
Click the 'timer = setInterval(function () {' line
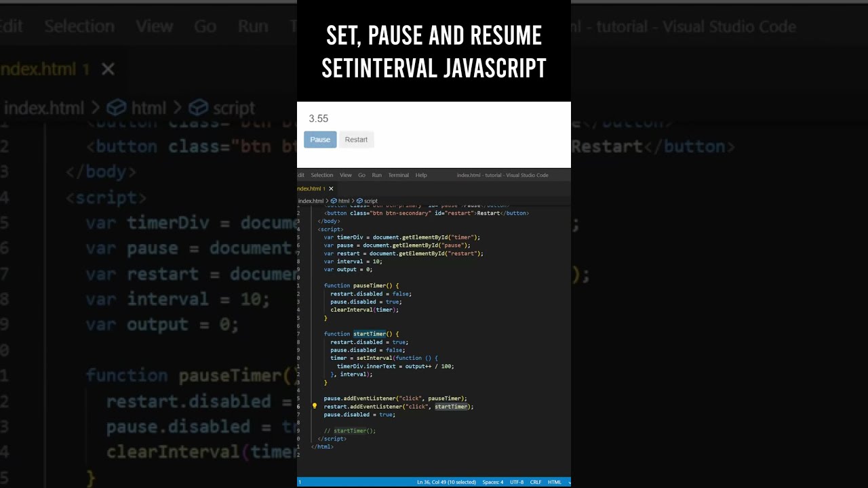coord(384,358)
